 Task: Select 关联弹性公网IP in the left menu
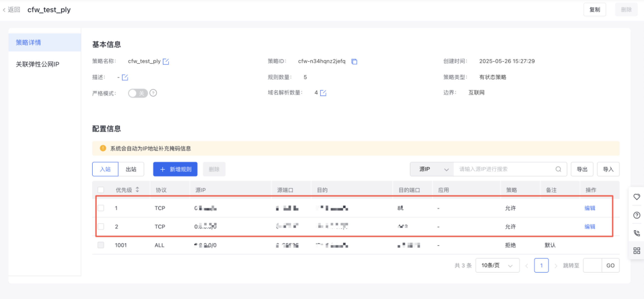pos(45,64)
